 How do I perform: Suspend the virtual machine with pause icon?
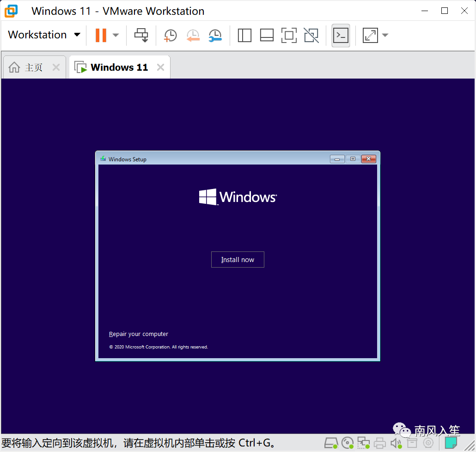tap(101, 35)
